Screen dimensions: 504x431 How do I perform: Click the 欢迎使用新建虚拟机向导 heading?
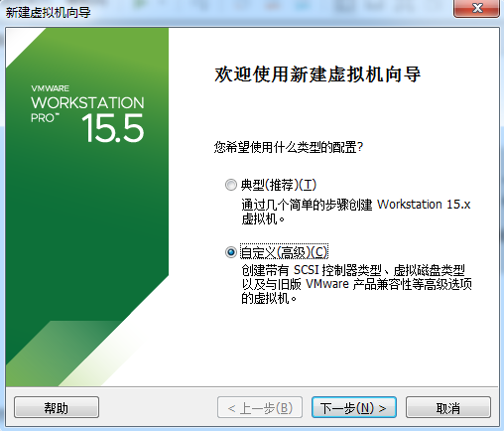tap(317, 74)
